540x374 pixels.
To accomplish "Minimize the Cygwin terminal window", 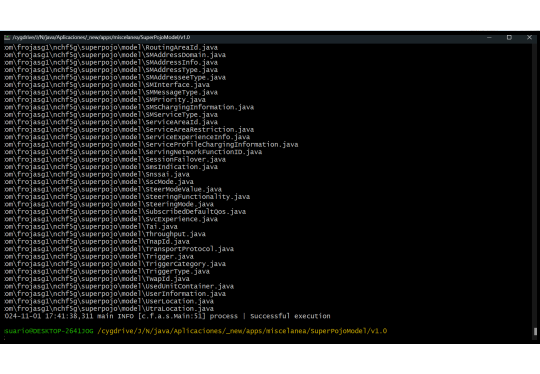I will point(489,37).
